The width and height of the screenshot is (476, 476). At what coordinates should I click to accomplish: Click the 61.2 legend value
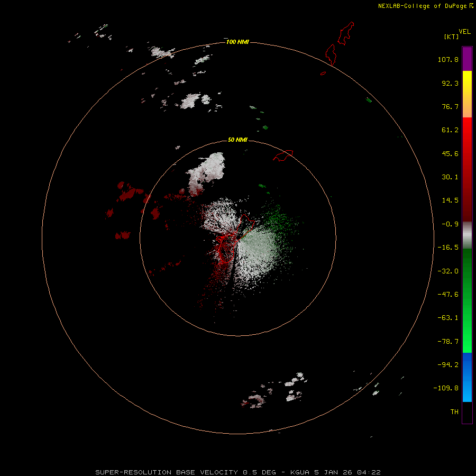tap(450, 130)
